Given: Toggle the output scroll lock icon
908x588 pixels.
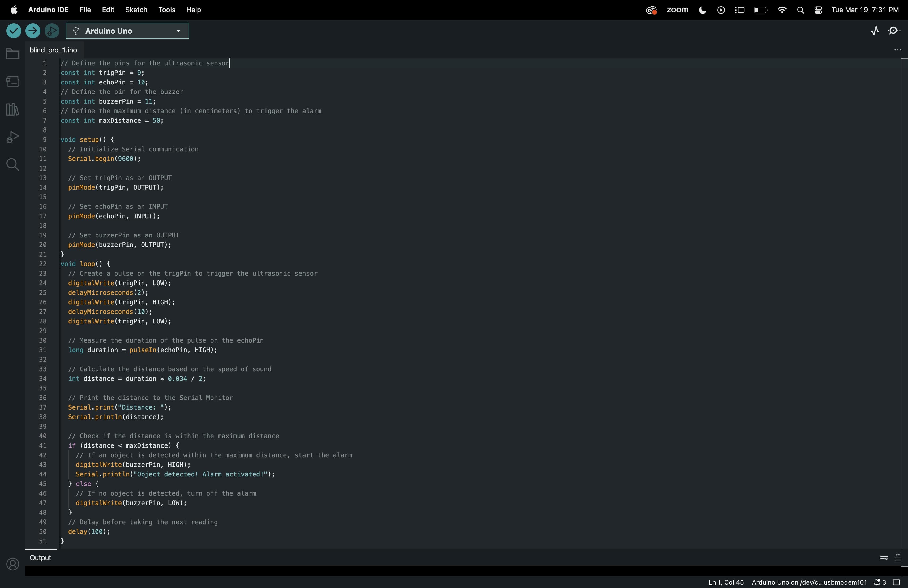Looking at the screenshot, I should 898,558.
